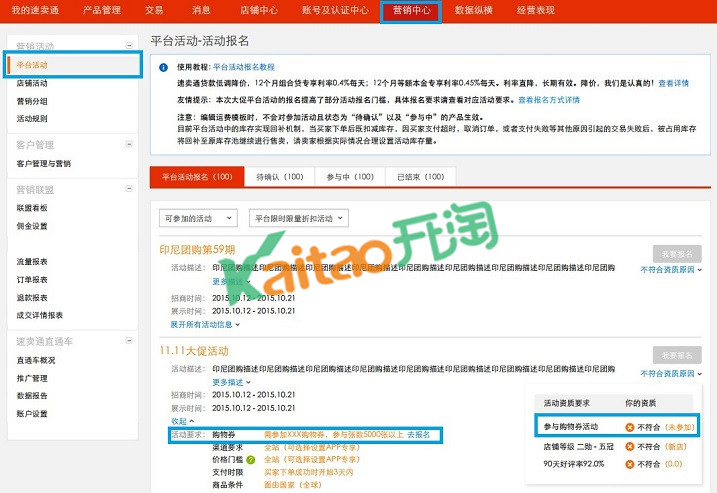
Task: Click the blue info icon in notice box
Action: click(x=163, y=67)
